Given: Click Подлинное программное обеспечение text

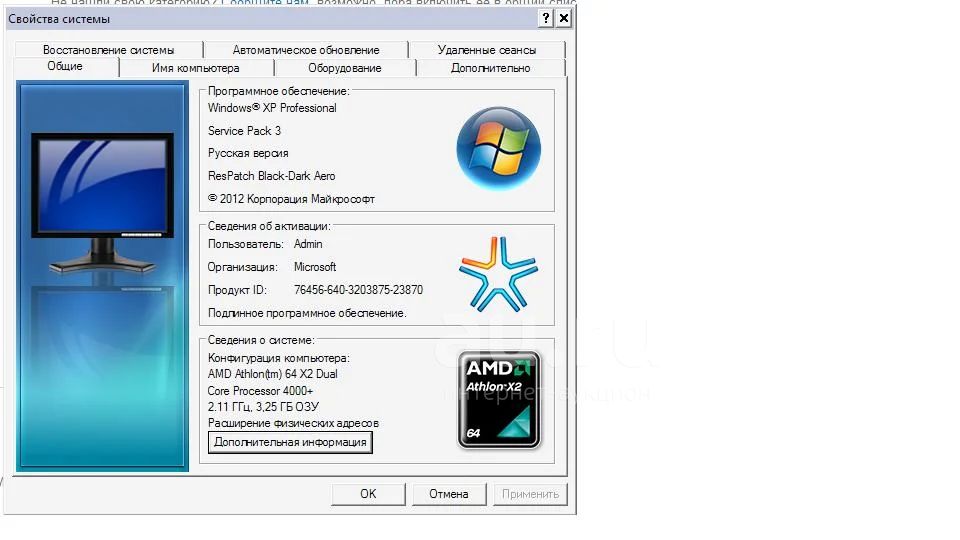Looking at the screenshot, I should pyautogui.click(x=307, y=313).
